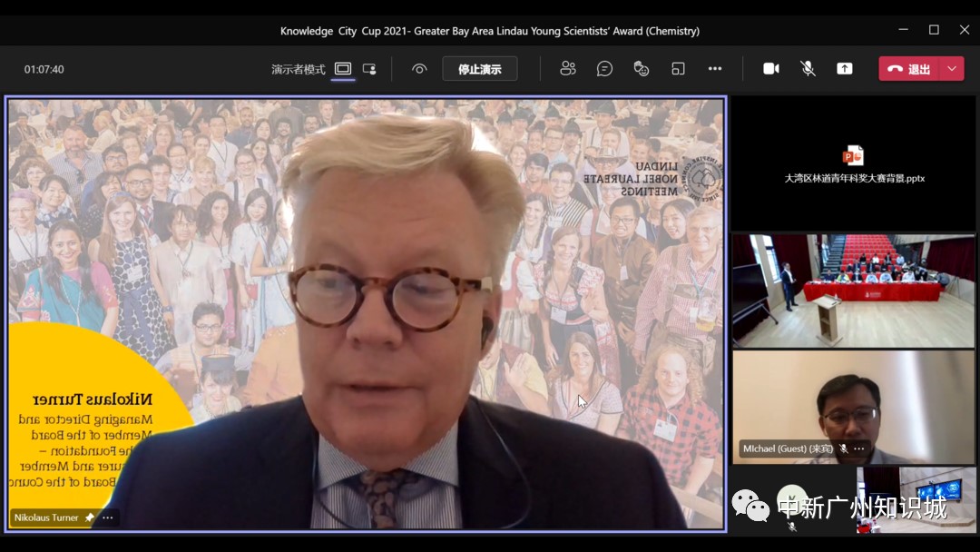The image size is (980, 552).
Task: Toggle the private view eye icon
Action: click(x=419, y=69)
